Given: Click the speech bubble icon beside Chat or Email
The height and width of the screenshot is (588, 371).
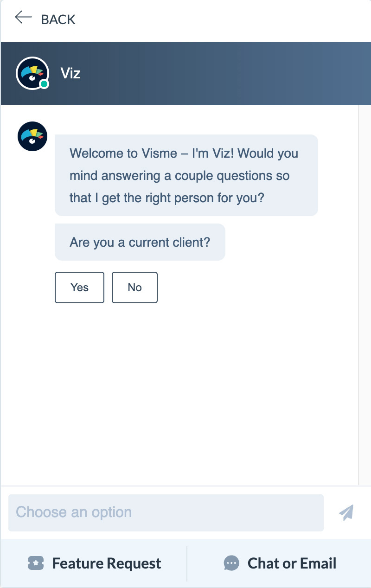Looking at the screenshot, I should [x=231, y=563].
